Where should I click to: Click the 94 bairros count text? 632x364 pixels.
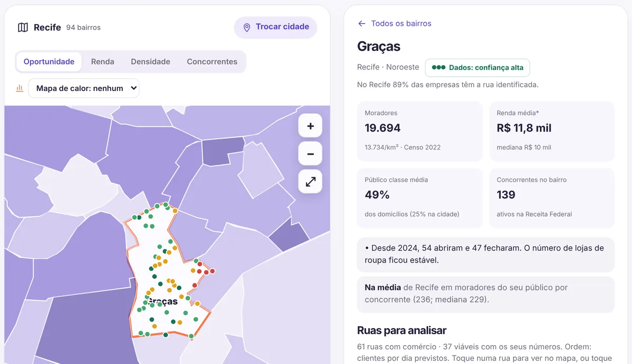(83, 27)
